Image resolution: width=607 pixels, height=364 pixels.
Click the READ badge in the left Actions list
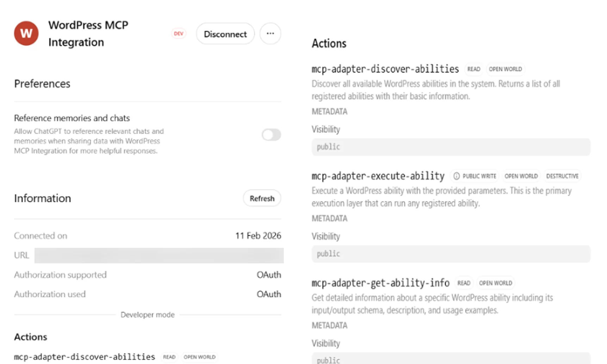169,357
